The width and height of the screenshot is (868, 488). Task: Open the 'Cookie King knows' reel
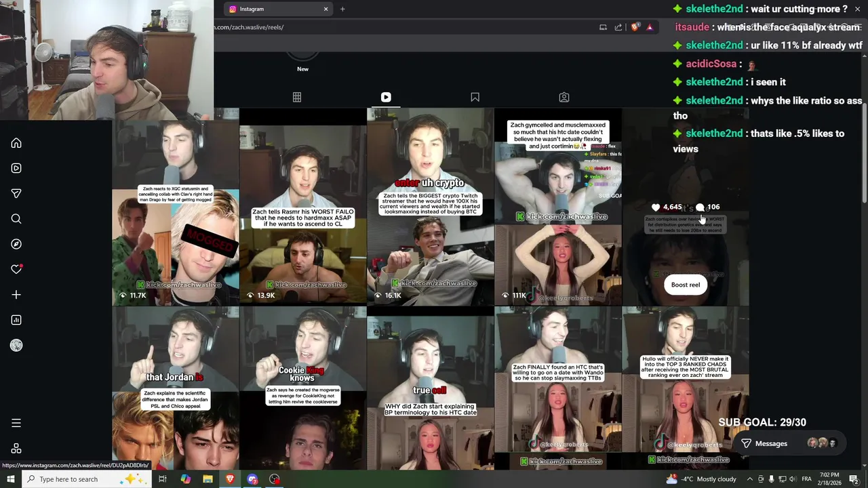coord(303,388)
